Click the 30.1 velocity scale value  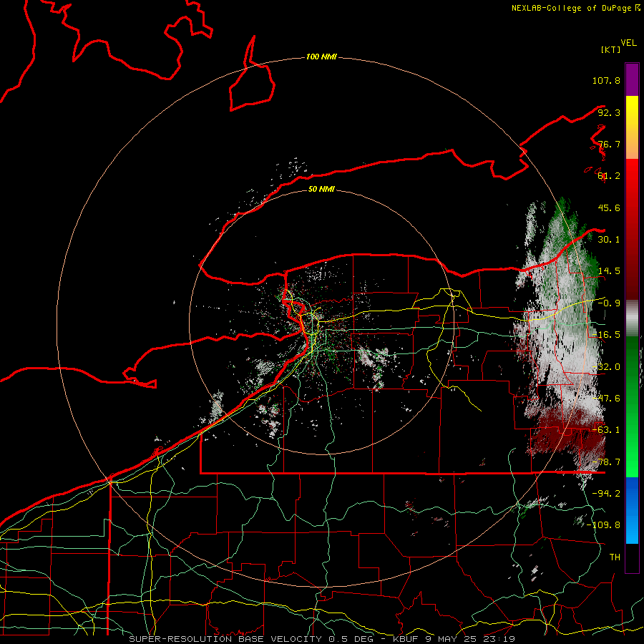pyautogui.click(x=609, y=240)
